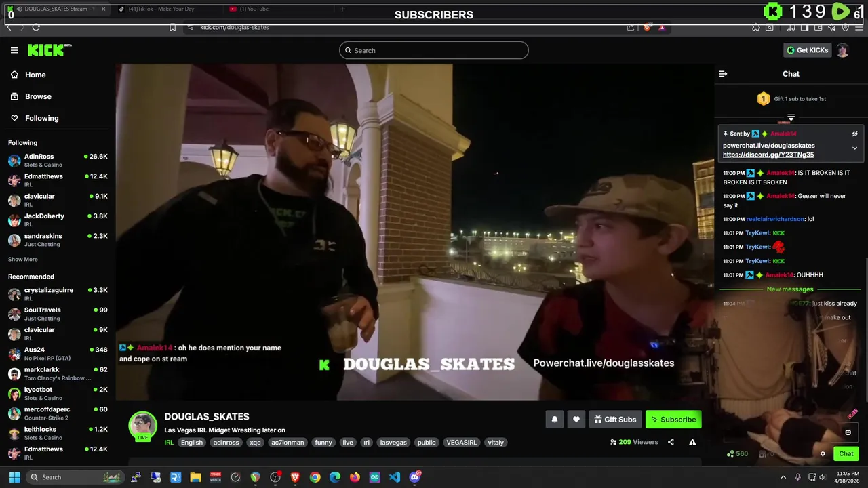This screenshot has width=868, height=488.
Task: Click the notification bell under the stream
Action: pyautogui.click(x=554, y=420)
